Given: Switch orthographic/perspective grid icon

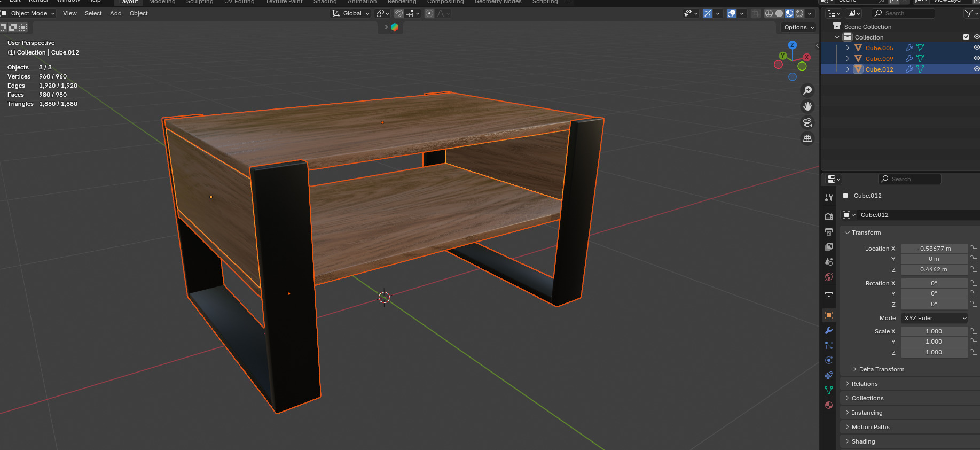Looking at the screenshot, I should [807, 138].
